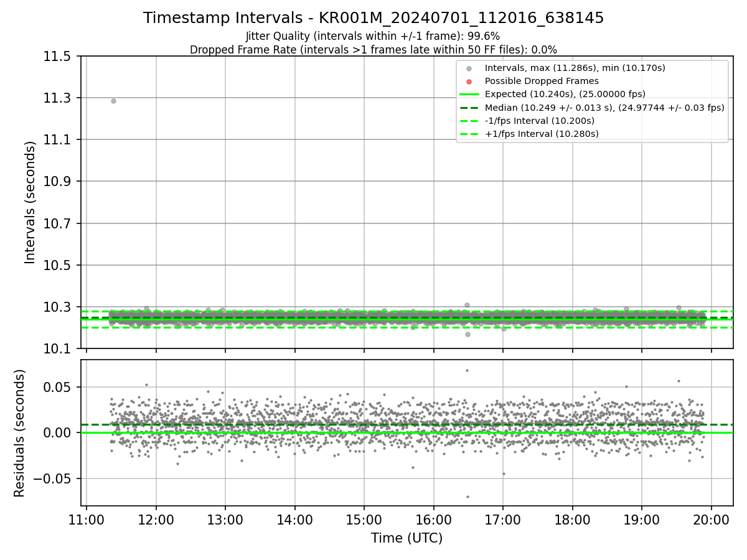Click the x-axis tick label 19:00

[642, 520]
